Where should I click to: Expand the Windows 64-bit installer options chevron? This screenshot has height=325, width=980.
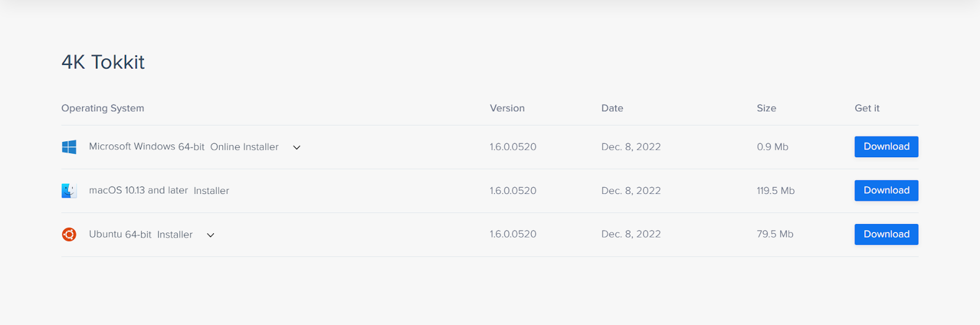coord(296,148)
